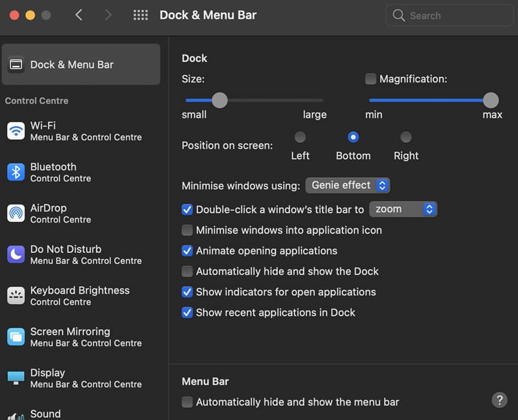This screenshot has width=518, height=420.
Task: Open help with the question mark button
Action: tap(499, 400)
